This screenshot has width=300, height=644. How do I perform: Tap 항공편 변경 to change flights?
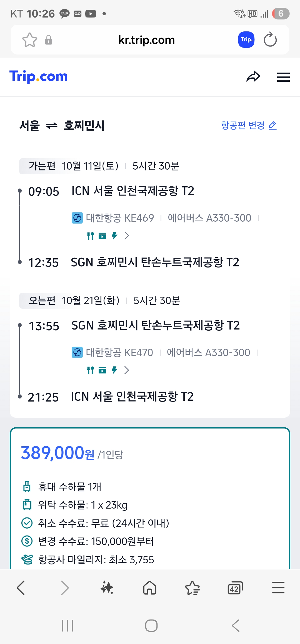point(249,125)
